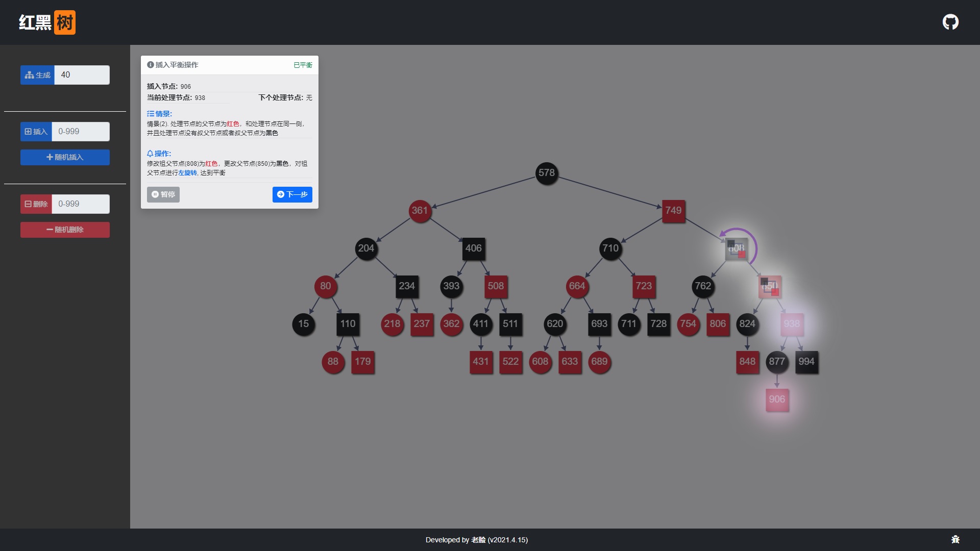This screenshot has height=551, width=980.
Task: Select the newly inserted node 906
Action: click(x=777, y=399)
